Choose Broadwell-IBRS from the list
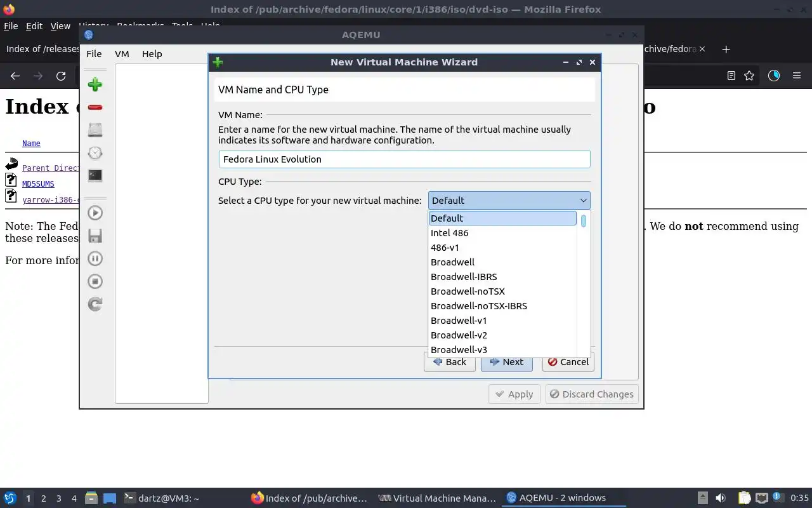Screen dimensions: 812x508 tap(502, 276)
